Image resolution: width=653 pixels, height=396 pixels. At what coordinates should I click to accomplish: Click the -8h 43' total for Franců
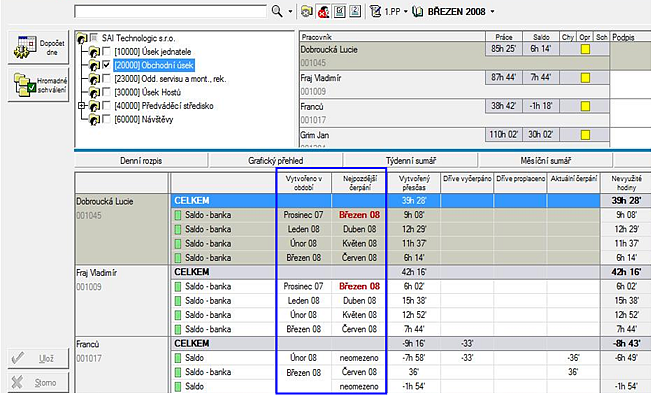626,344
